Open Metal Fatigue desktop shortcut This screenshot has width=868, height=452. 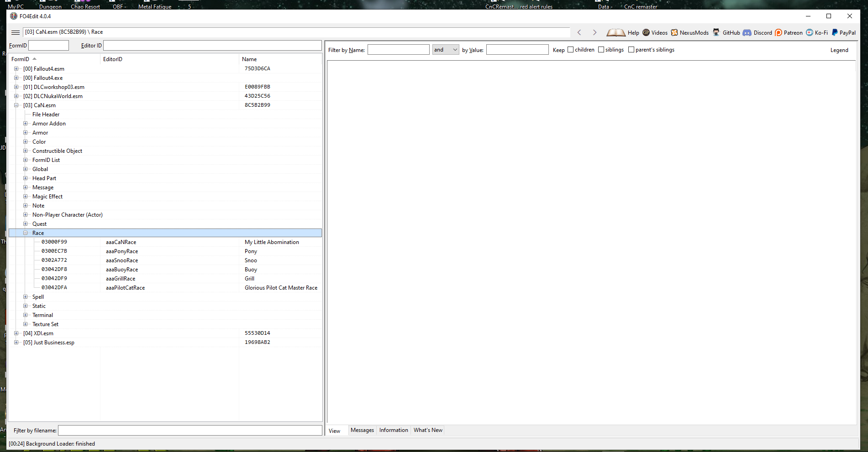(x=155, y=5)
